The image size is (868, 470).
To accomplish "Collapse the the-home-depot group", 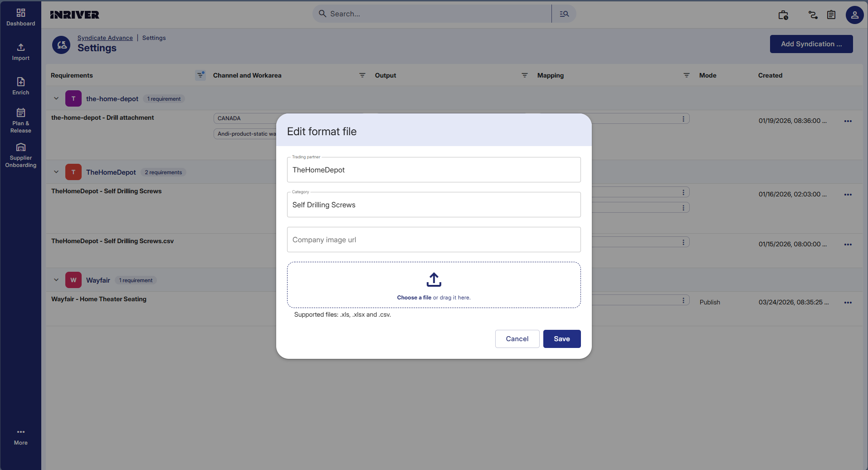I will coord(56,98).
